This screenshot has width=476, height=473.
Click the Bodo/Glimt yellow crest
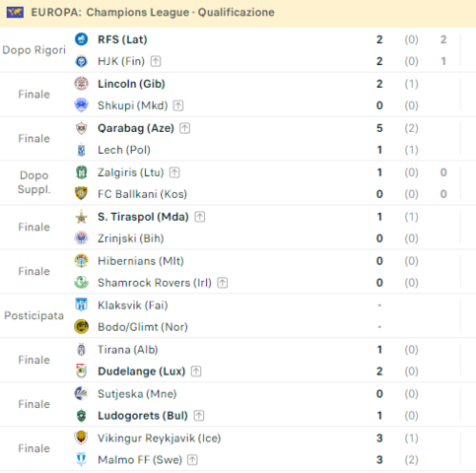click(81, 327)
